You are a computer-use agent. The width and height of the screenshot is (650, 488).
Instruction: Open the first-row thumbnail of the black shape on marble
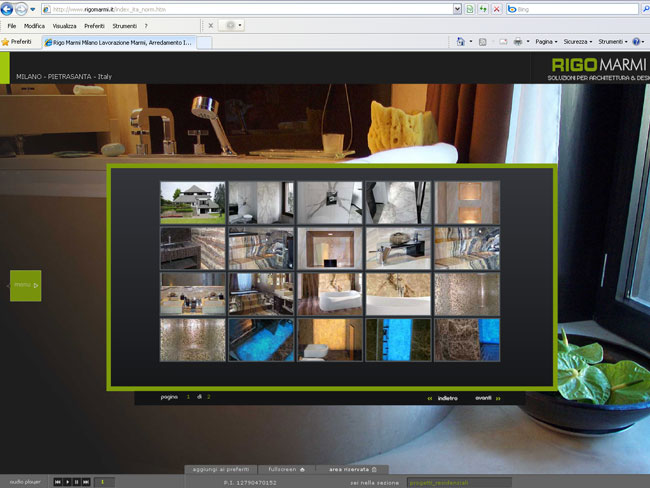coord(398,203)
